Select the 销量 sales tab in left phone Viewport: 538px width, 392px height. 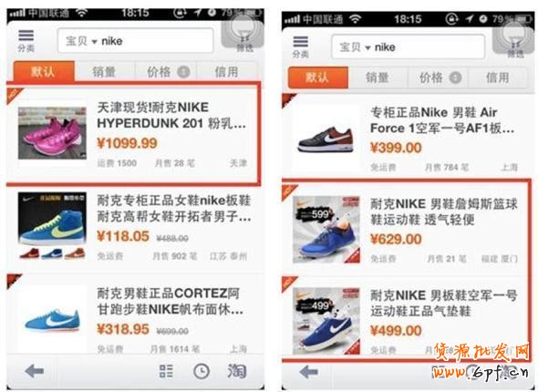[104, 72]
